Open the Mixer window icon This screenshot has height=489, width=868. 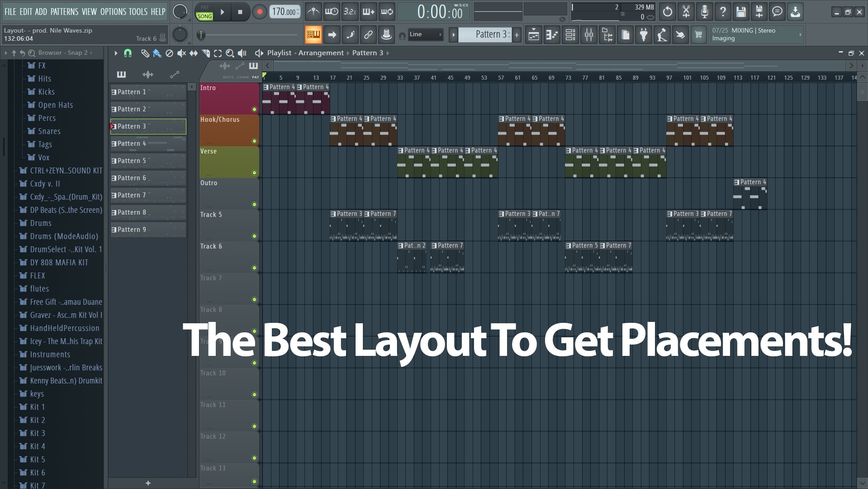(588, 35)
